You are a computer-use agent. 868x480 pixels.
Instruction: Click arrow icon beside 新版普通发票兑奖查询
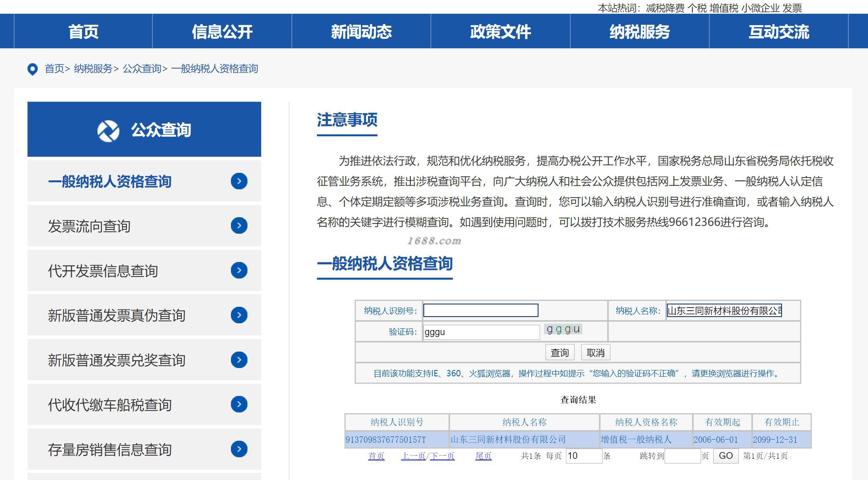[x=239, y=360]
